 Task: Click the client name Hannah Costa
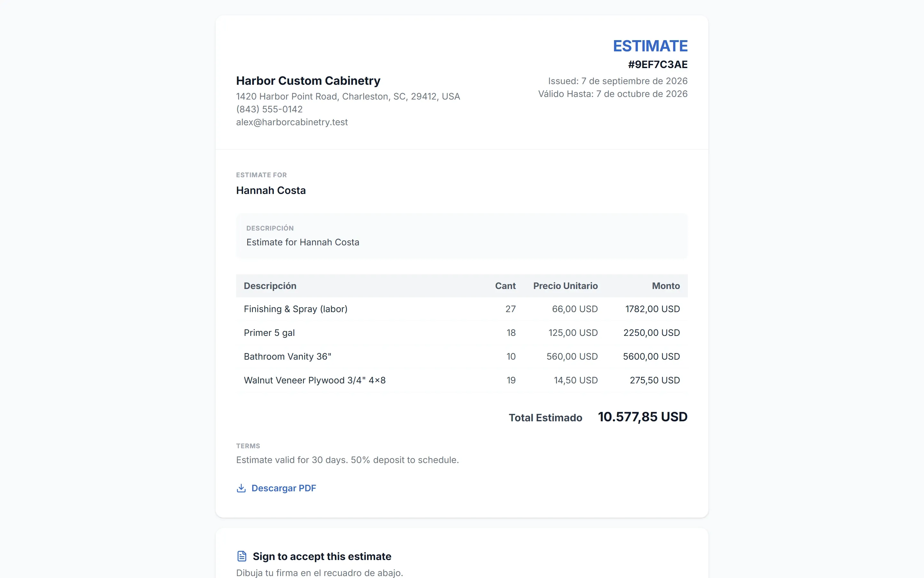click(271, 190)
